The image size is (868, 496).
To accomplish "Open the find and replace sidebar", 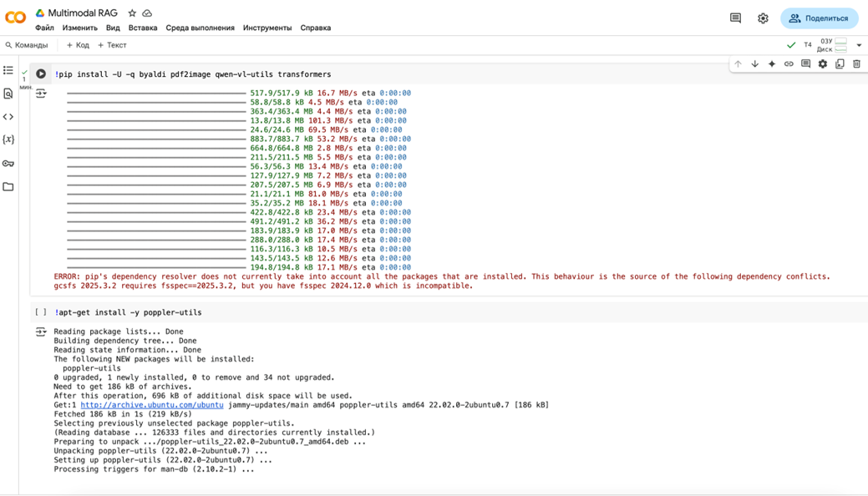I will [8, 94].
